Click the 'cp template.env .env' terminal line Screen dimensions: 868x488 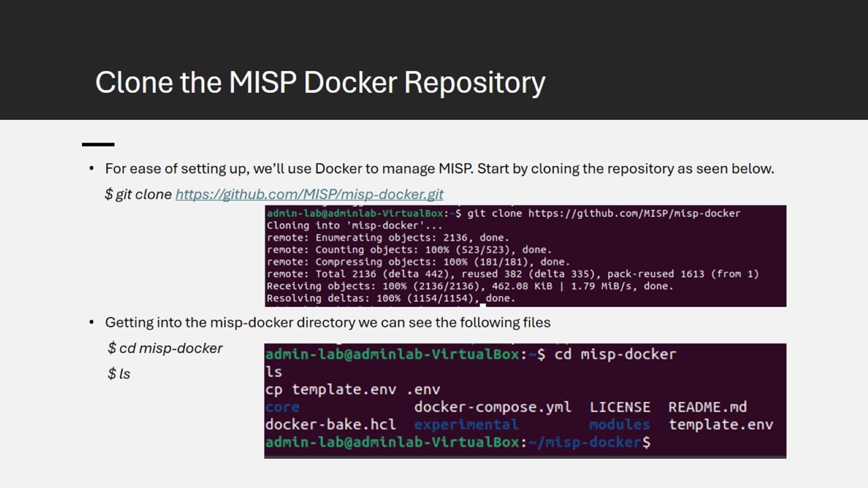(x=353, y=390)
